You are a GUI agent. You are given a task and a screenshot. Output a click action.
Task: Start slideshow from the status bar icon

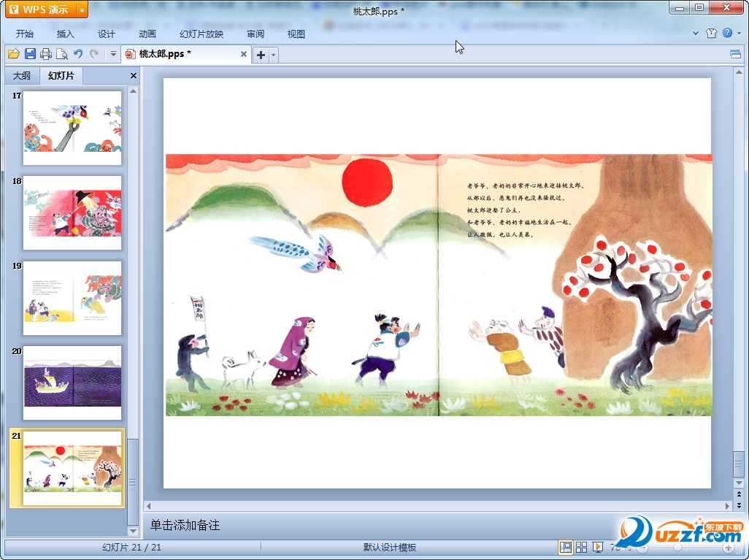(598, 547)
